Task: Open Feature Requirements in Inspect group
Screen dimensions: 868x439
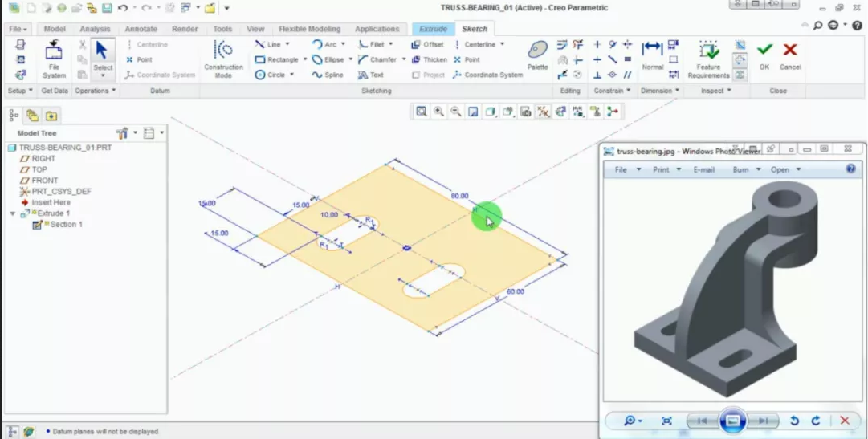Action: tap(708, 59)
